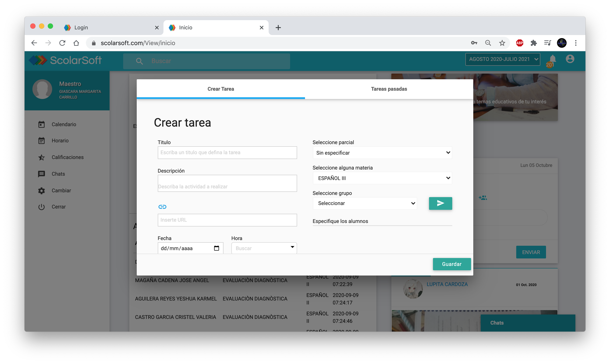Click the link attachment icon above URL field

pyautogui.click(x=162, y=207)
